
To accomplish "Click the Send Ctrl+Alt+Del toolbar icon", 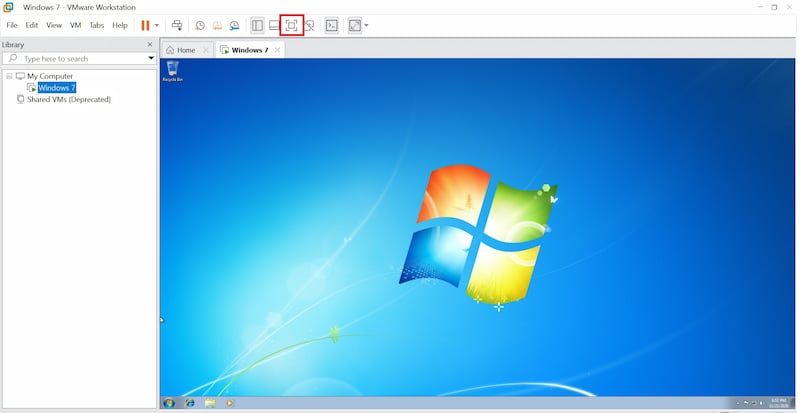I will coord(177,25).
